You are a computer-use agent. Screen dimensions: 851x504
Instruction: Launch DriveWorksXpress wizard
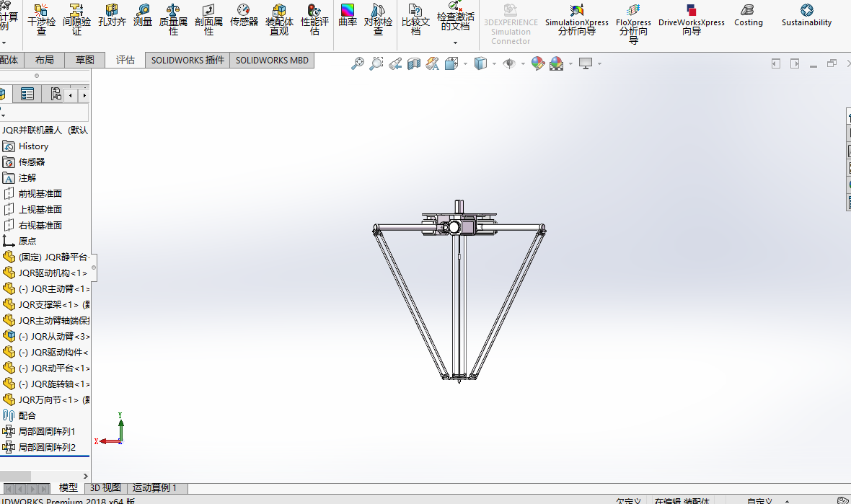[x=692, y=19]
